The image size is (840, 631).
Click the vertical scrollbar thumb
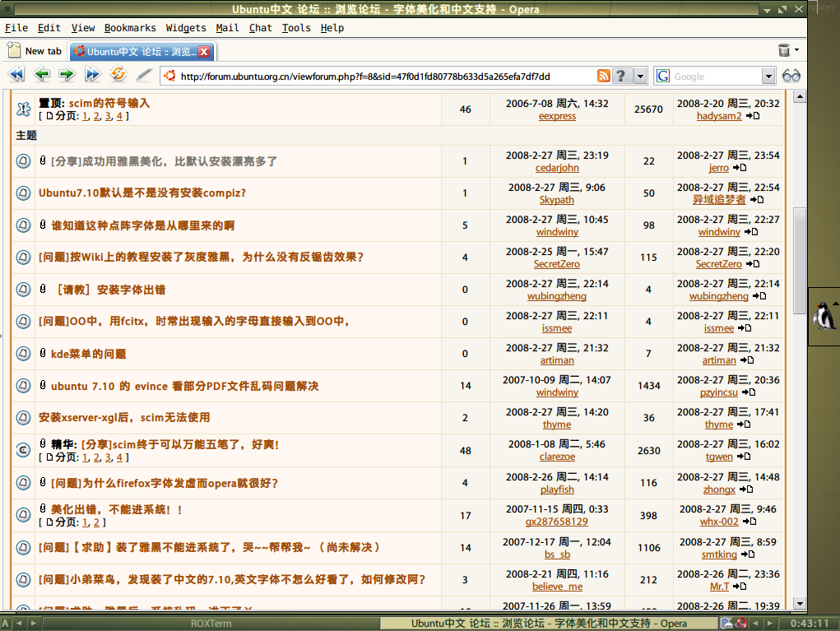click(x=800, y=260)
